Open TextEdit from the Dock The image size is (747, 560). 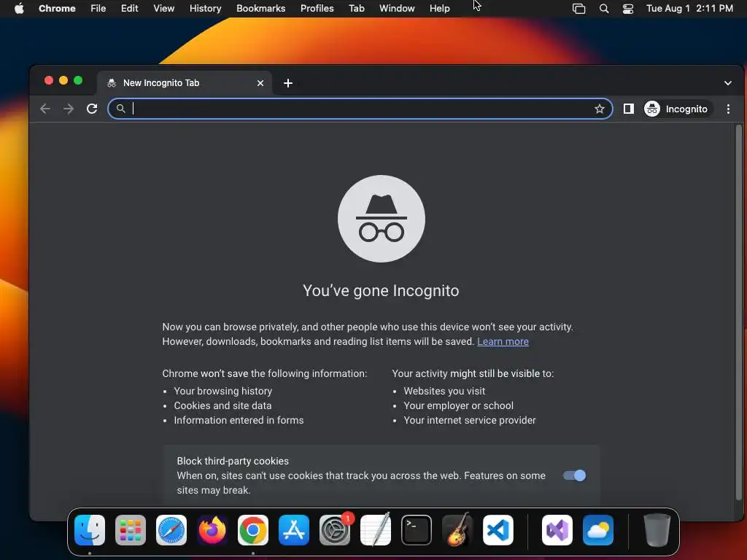point(376,530)
